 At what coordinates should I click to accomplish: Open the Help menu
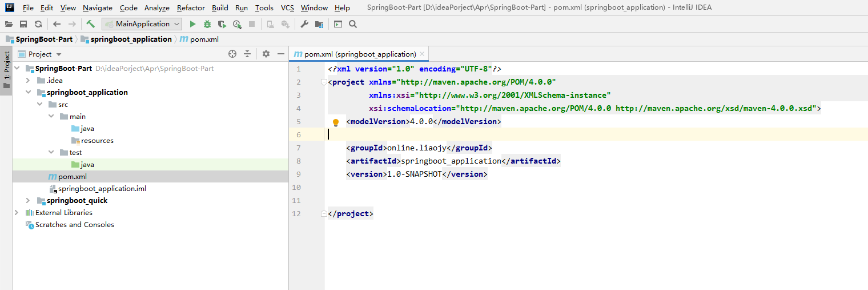(342, 8)
